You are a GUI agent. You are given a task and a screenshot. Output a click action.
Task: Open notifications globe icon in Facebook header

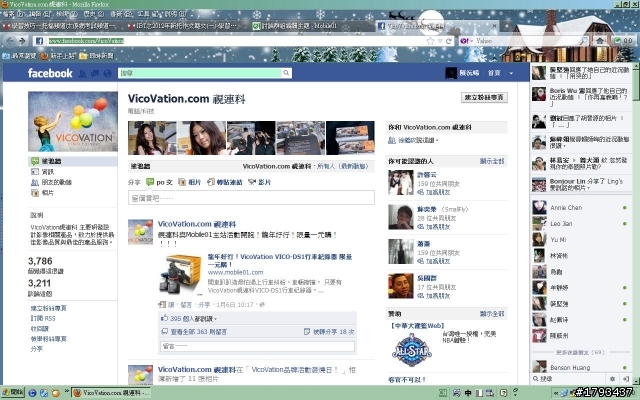click(x=107, y=73)
